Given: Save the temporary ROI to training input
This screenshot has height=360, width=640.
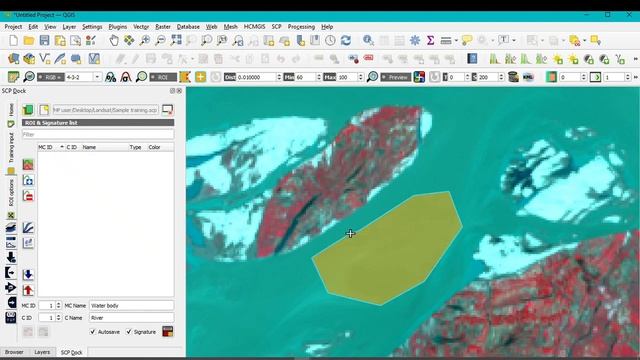Looking at the screenshot, I should [168, 331].
